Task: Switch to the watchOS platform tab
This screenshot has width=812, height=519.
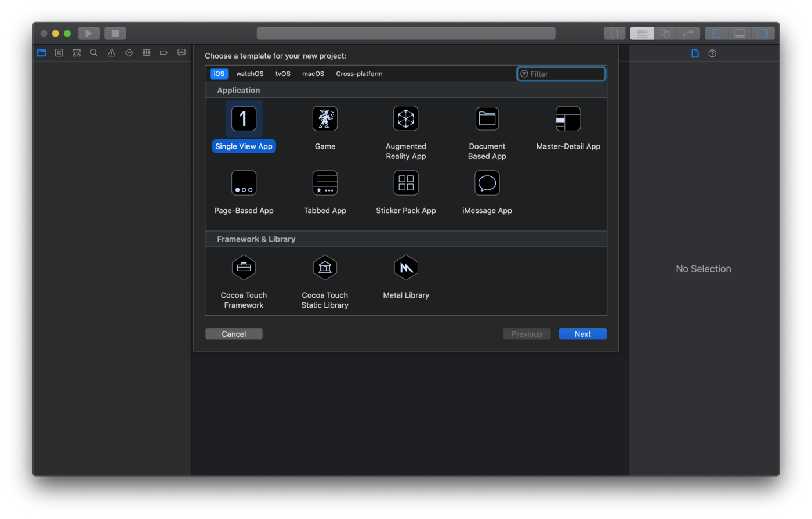Action: (x=250, y=74)
